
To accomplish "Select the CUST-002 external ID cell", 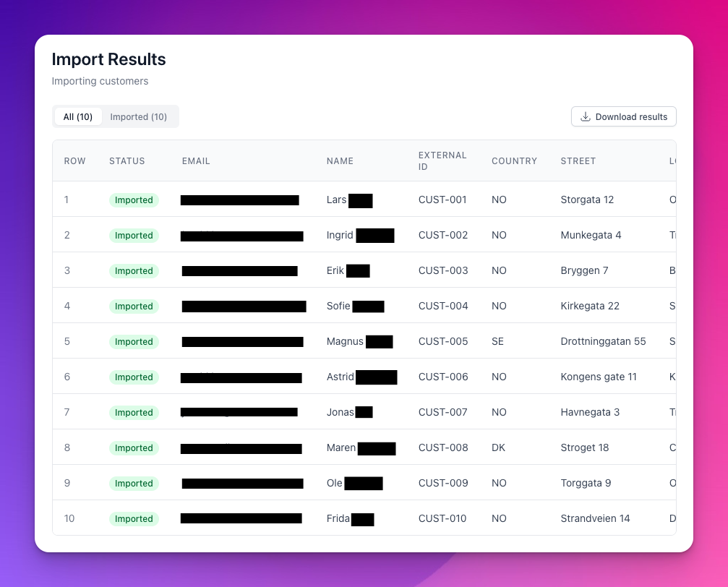I will pyautogui.click(x=443, y=235).
